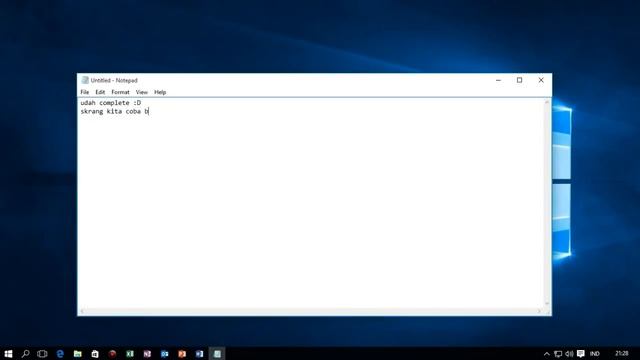Maximize the Notepad window
The width and height of the screenshot is (640, 360).
[x=520, y=80]
